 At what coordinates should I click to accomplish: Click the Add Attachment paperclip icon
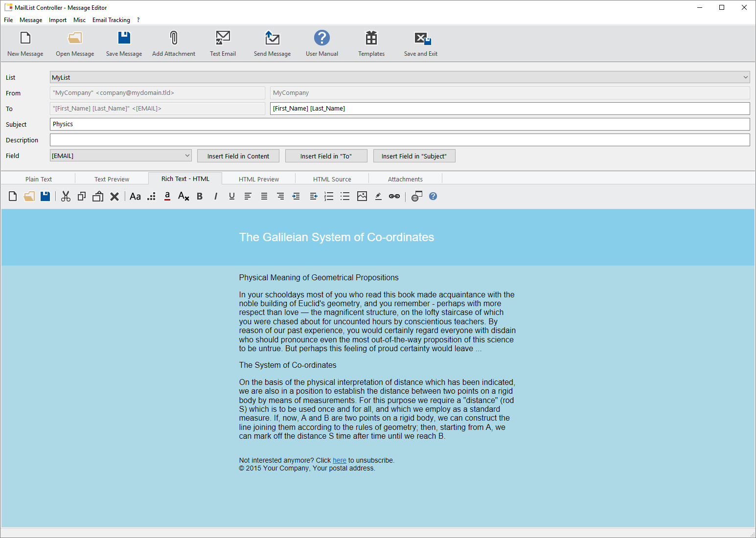174,38
